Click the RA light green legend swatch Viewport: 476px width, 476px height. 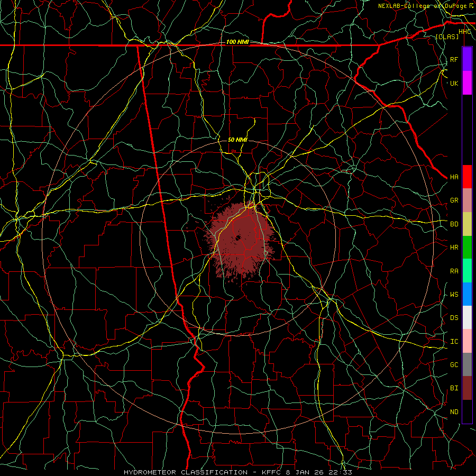point(467,270)
